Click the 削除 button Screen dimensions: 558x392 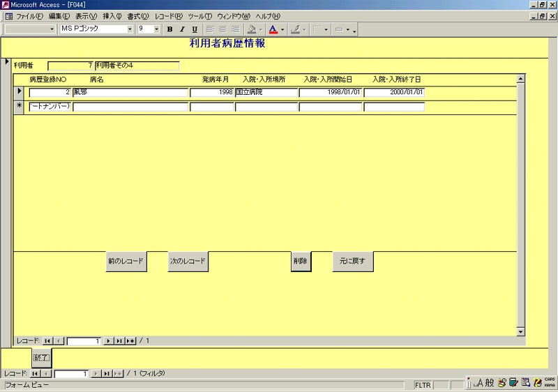click(301, 262)
